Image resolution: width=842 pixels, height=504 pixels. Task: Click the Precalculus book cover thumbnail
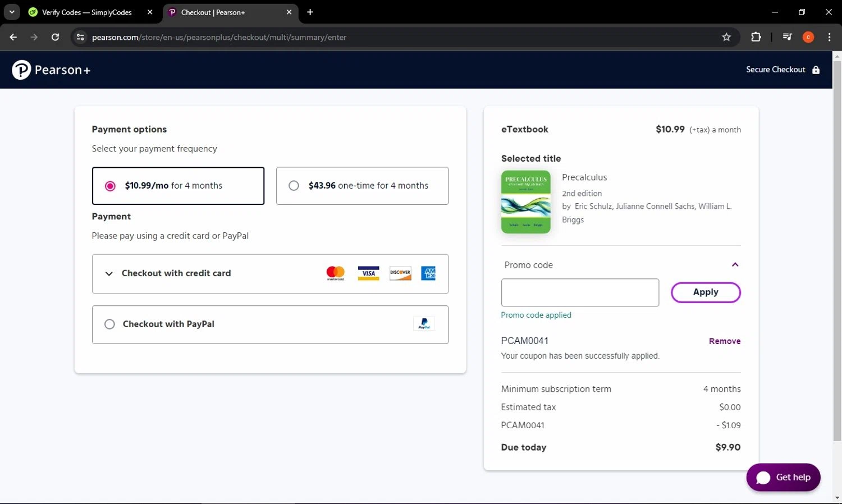point(526,202)
